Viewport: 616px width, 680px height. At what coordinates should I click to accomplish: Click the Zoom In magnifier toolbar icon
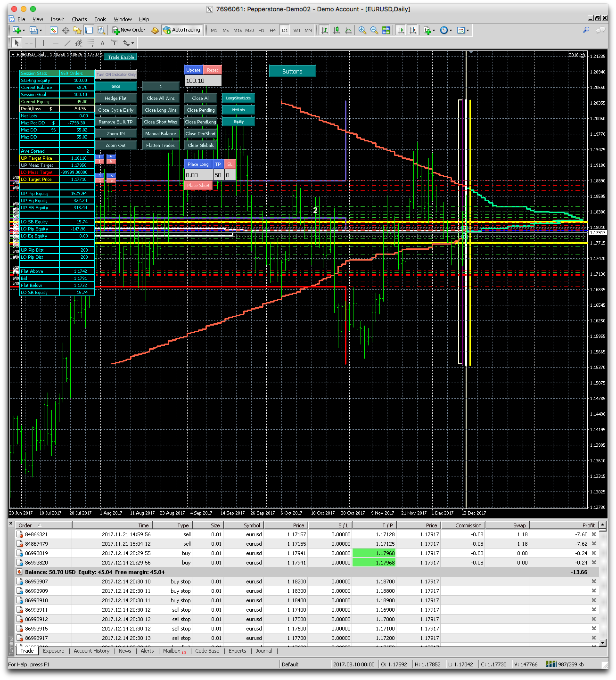(x=362, y=30)
